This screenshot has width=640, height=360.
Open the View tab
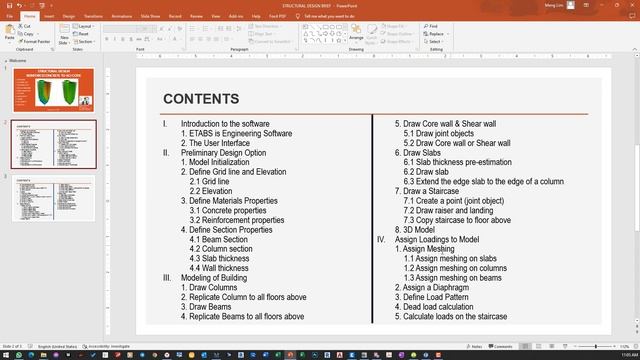click(x=216, y=16)
